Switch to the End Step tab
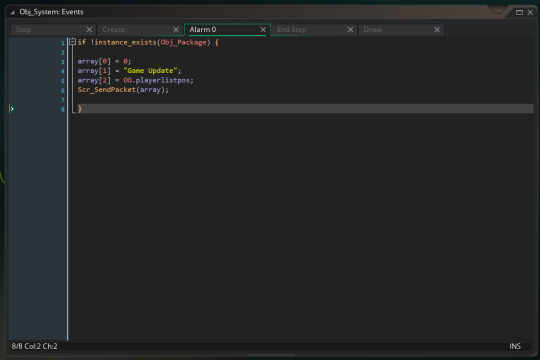 (314, 30)
